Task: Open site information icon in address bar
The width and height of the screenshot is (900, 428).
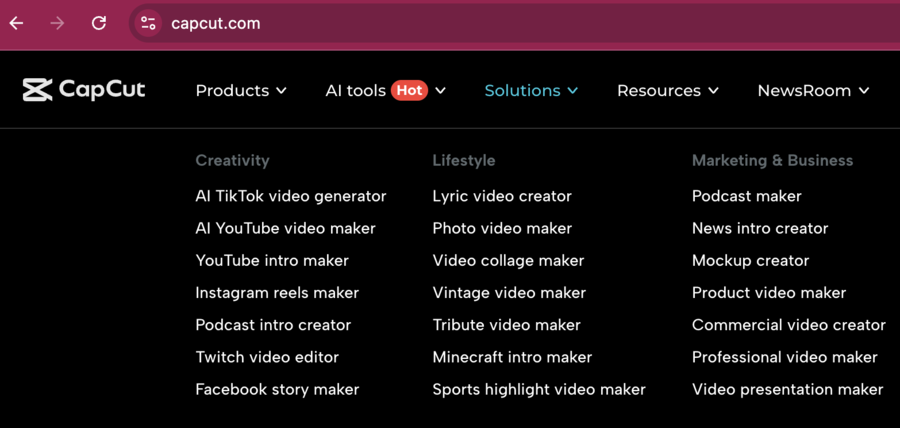Action: click(148, 23)
